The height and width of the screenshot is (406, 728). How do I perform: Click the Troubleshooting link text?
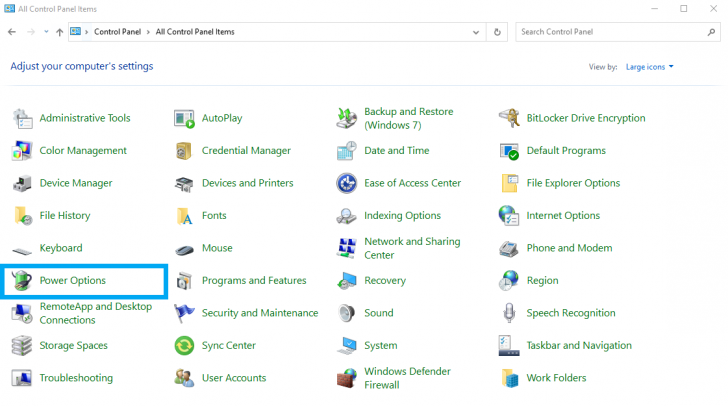76,379
